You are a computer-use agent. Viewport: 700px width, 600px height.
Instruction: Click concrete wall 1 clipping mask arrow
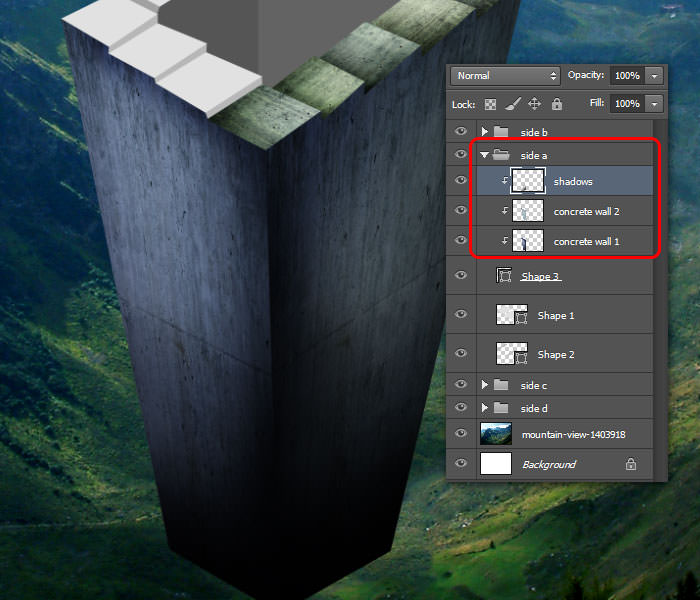504,240
